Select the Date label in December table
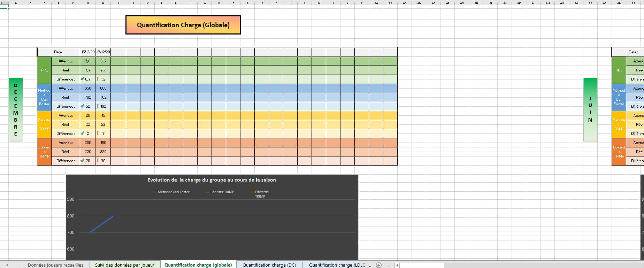The width and height of the screenshot is (644, 268). (59, 52)
